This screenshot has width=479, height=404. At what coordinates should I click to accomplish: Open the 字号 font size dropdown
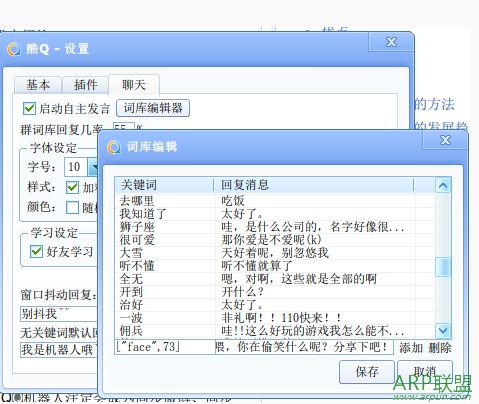pos(93,167)
